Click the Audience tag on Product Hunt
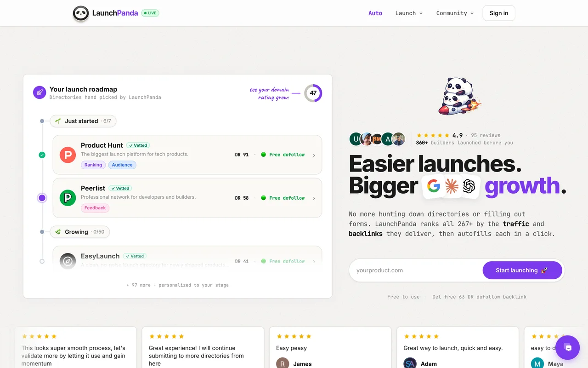Screen dimensions: 588x368 [122, 165]
